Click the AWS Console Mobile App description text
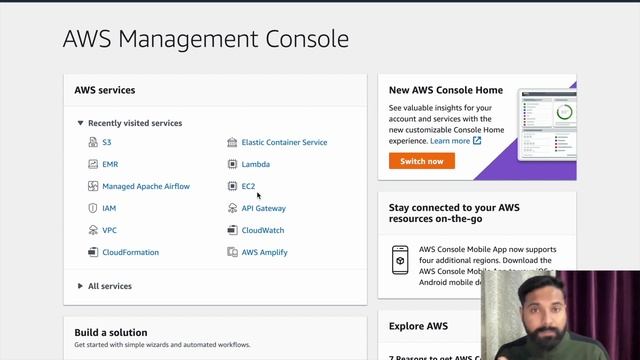640x360 pixels. coord(488,266)
